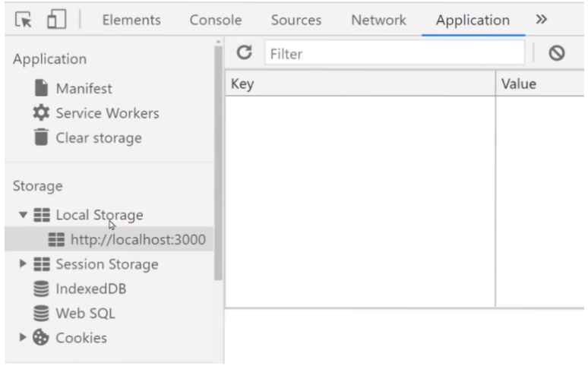Open the Cookies item icon
This screenshot has height=369, width=588.
41,338
